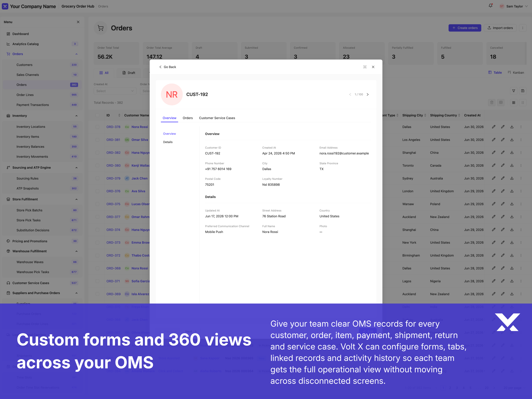Switch to Kanban view
The height and width of the screenshot is (399, 532).
coord(516,72)
